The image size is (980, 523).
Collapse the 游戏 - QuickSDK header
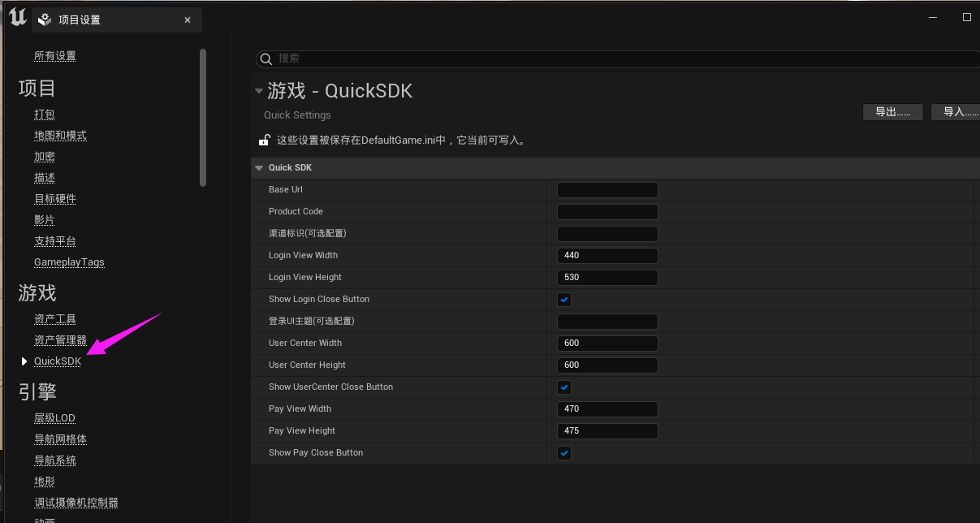click(259, 91)
